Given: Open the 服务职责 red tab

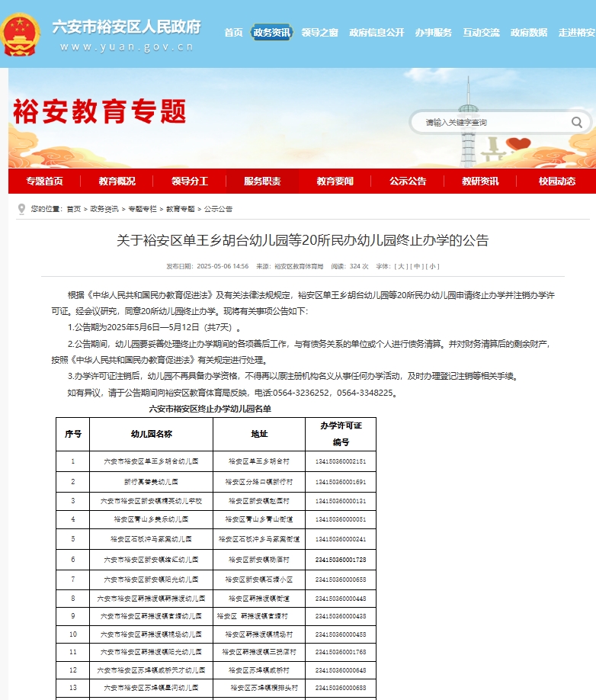Looking at the screenshot, I should coord(262,181).
